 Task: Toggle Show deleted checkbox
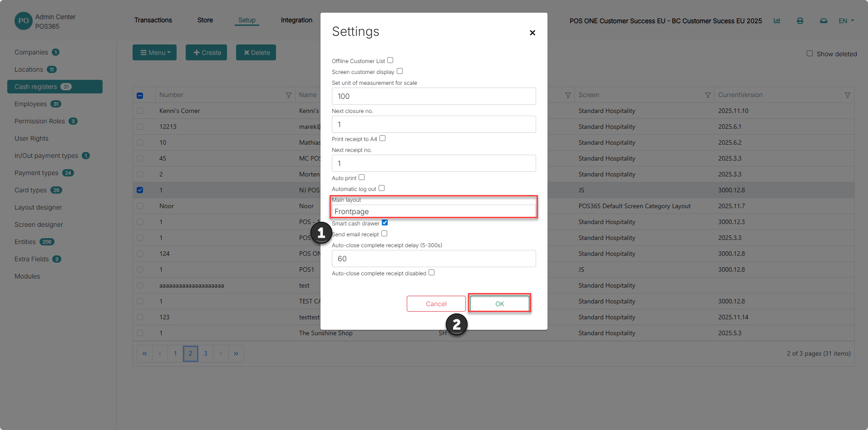[x=809, y=54]
